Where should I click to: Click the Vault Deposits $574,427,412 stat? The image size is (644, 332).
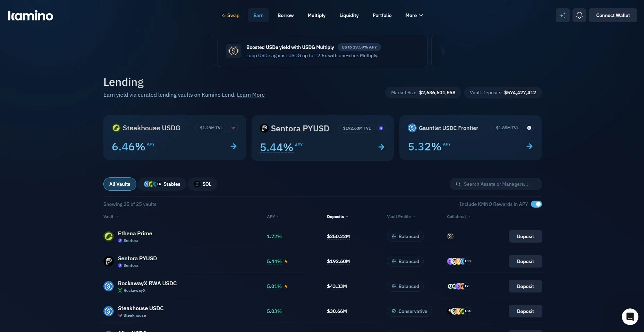[503, 93]
